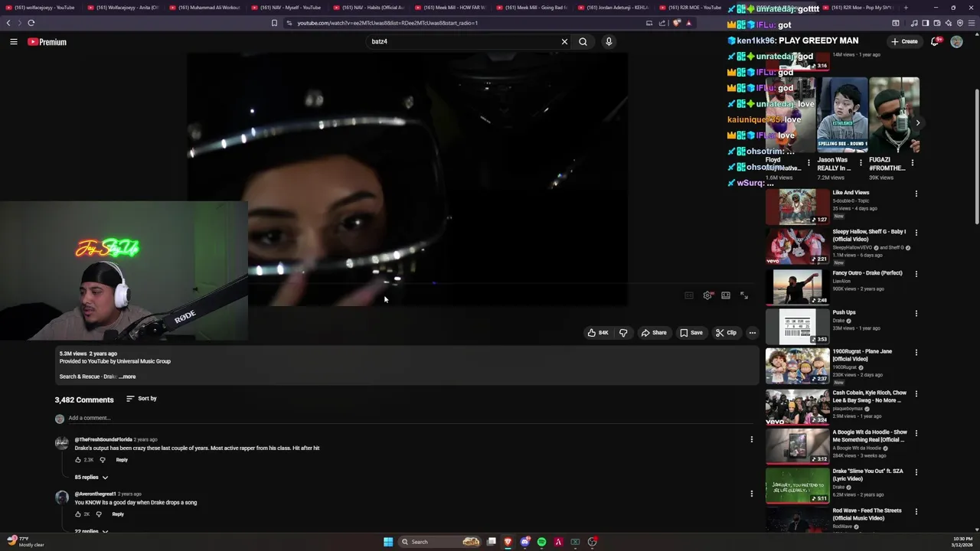Open options for A Boogie Wit da Hoodie video
The image size is (980, 551).
(916, 433)
